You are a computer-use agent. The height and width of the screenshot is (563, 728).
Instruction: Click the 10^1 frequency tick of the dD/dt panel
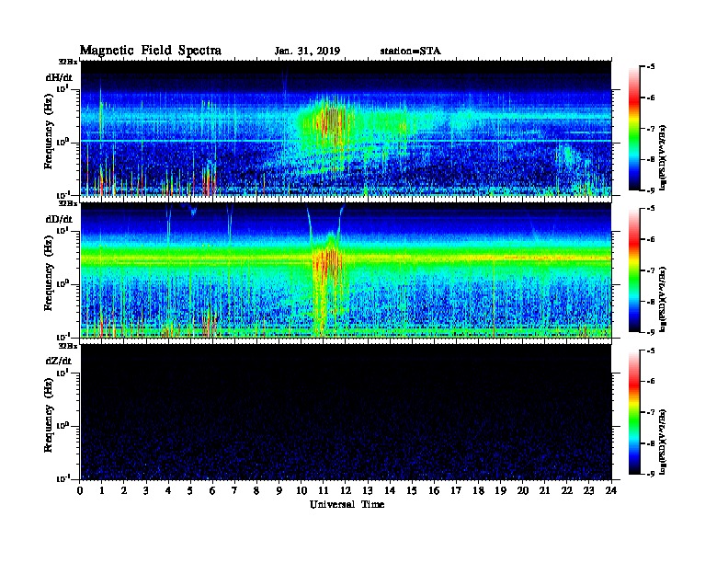point(63,230)
